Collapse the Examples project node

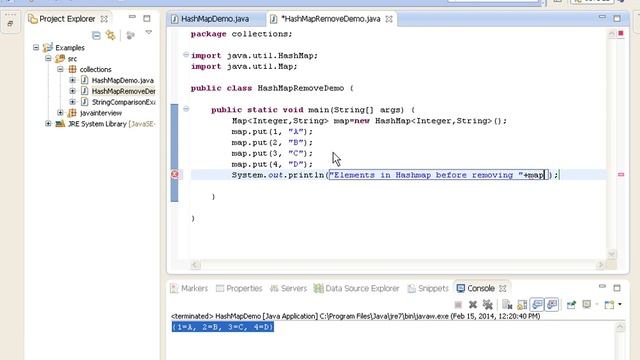tap(36, 48)
